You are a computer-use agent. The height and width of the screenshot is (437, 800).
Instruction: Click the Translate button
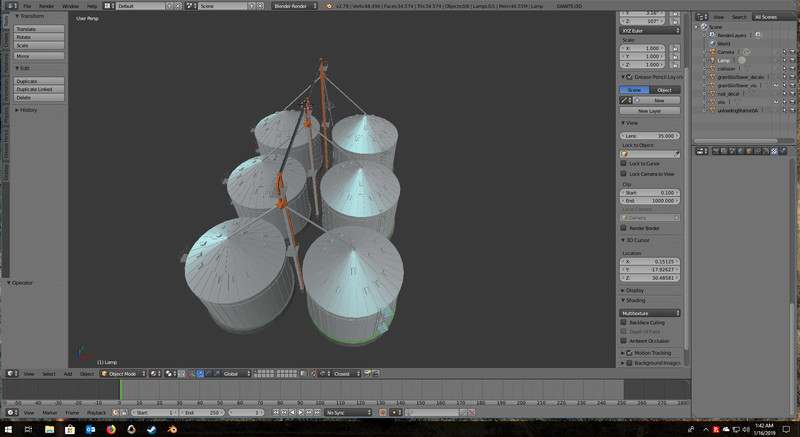(x=39, y=29)
